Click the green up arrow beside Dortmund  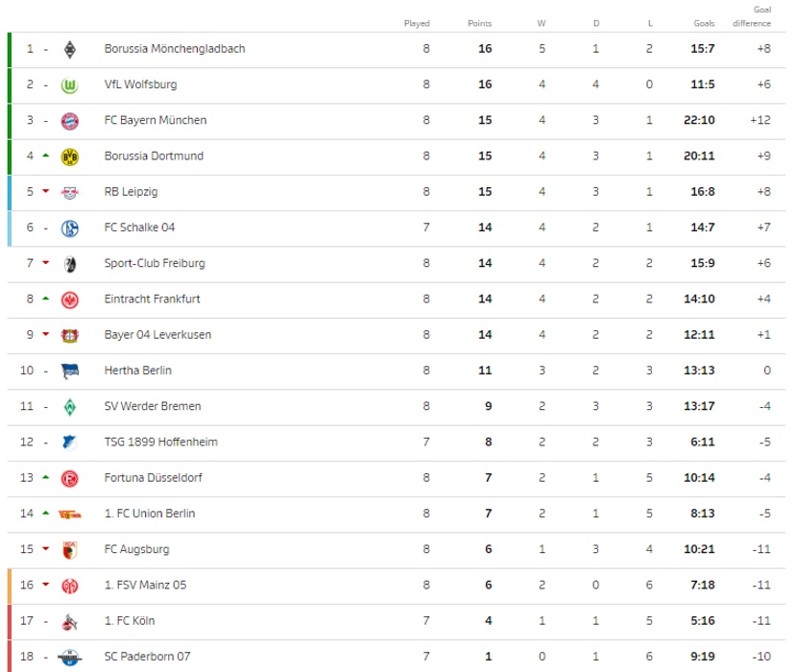(x=46, y=156)
